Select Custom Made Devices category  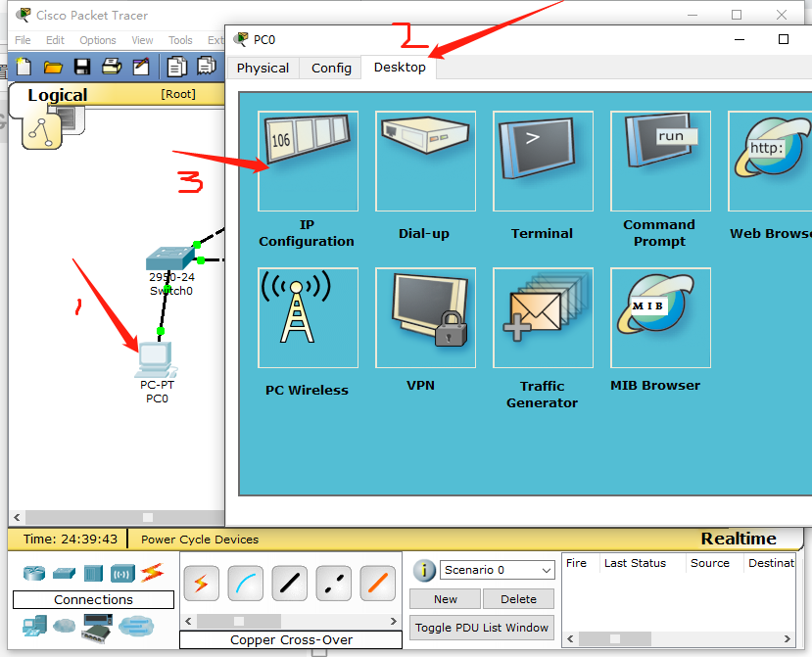[x=98, y=628]
